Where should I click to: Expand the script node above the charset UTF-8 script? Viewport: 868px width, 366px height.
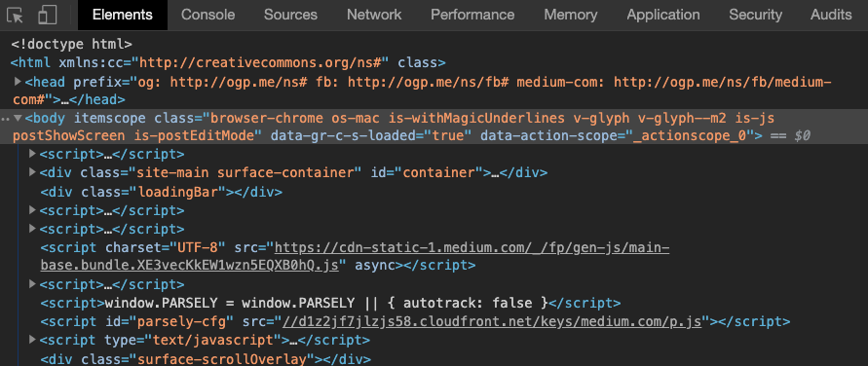tap(33, 229)
